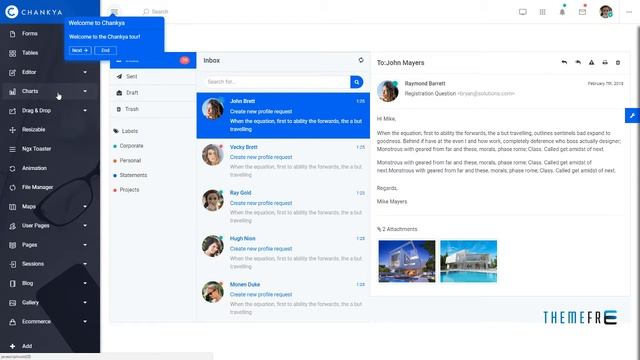Expand the Maps submenu arrow
Viewport: 640px width, 360px height.
click(85, 207)
